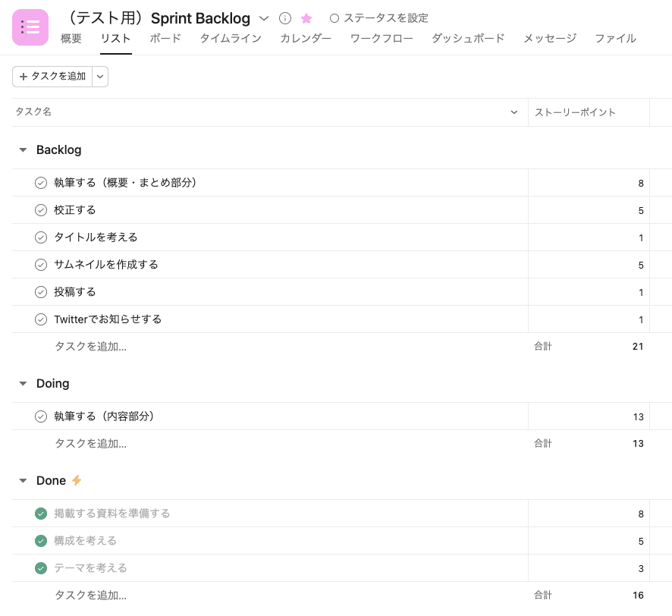Toggle the pink favorite star

point(306,18)
